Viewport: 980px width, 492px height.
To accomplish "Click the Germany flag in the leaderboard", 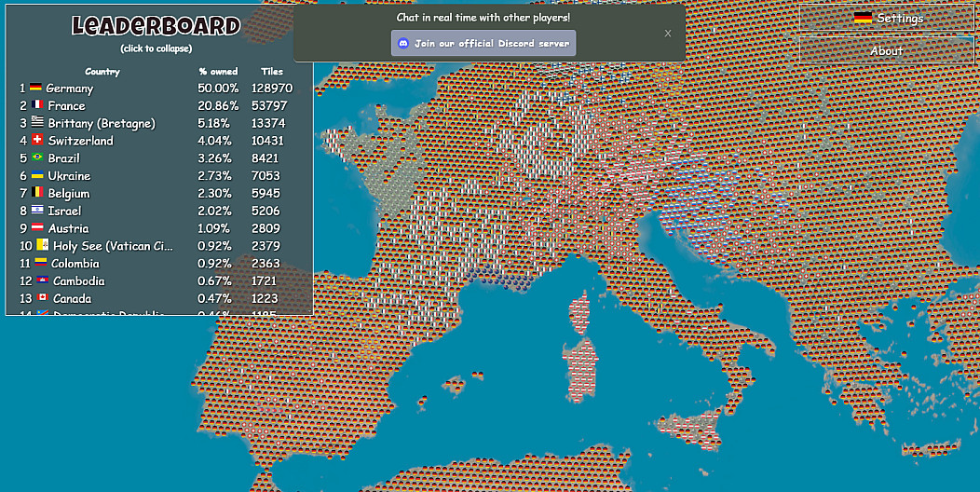I will click(36, 88).
